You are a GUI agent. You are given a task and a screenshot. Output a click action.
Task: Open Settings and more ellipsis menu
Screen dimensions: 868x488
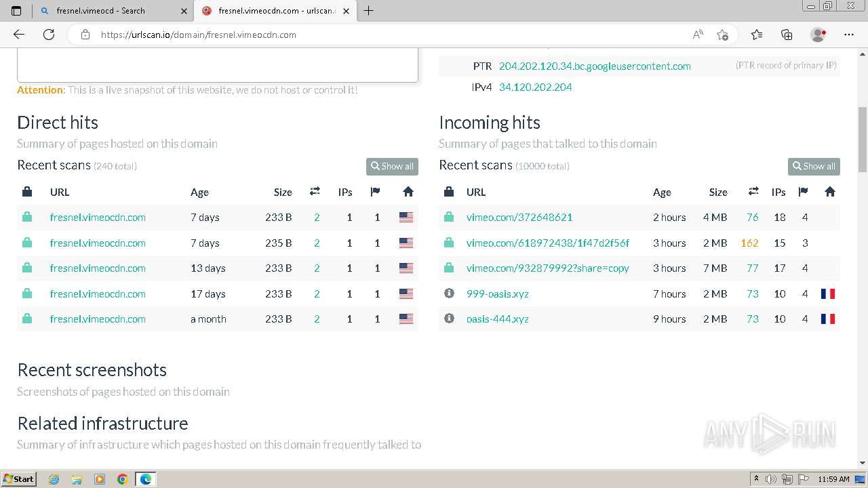click(849, 35)
